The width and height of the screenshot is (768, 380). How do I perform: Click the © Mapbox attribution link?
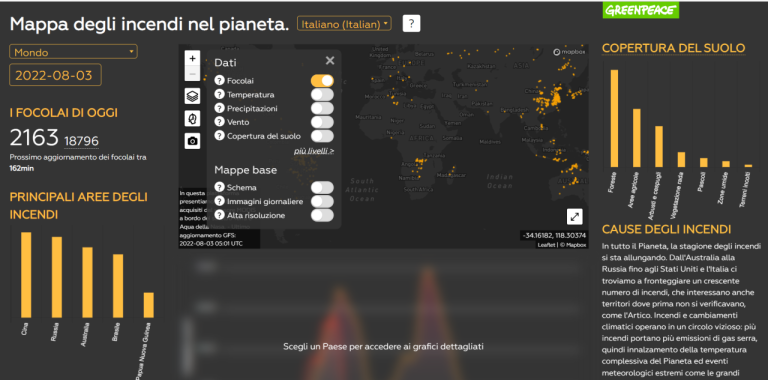tap(573, 245)
